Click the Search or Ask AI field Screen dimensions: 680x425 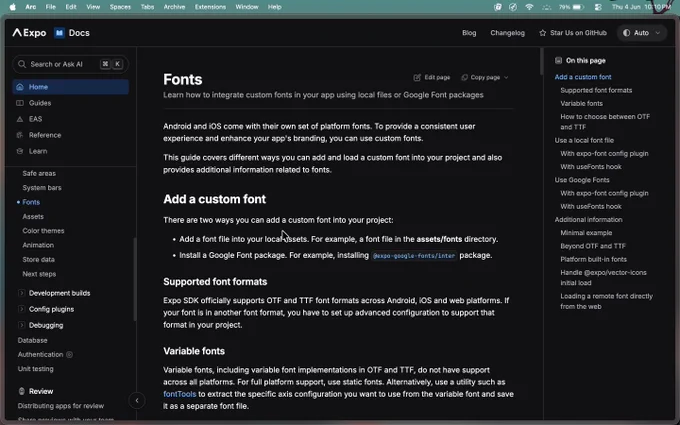point(70,64)
